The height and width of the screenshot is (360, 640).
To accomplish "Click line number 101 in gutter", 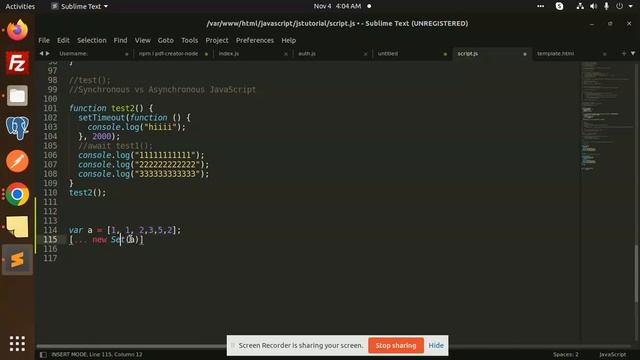I will [50, 108].
